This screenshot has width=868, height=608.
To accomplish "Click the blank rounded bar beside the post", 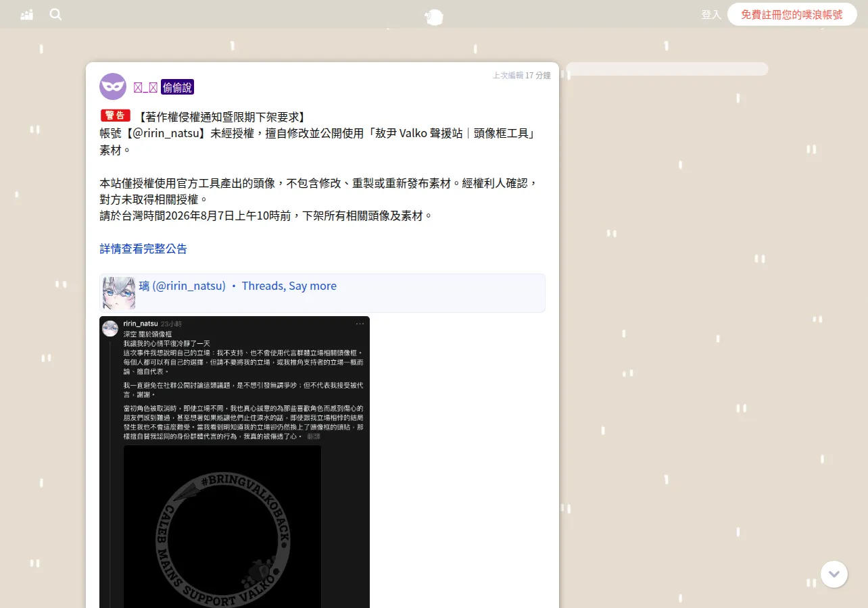I will click(x=667, y=69).
